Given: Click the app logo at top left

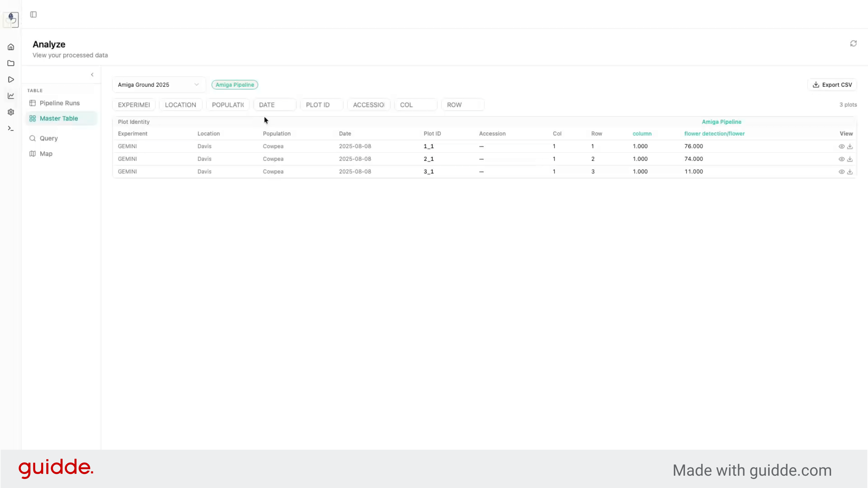Looking at the screenshot, I should [11, 20].
